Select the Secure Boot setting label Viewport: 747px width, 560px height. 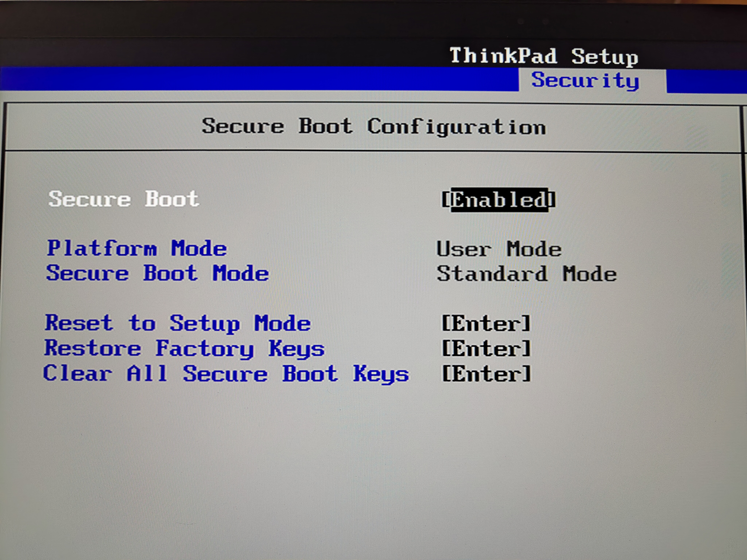[x=124, y=199]
